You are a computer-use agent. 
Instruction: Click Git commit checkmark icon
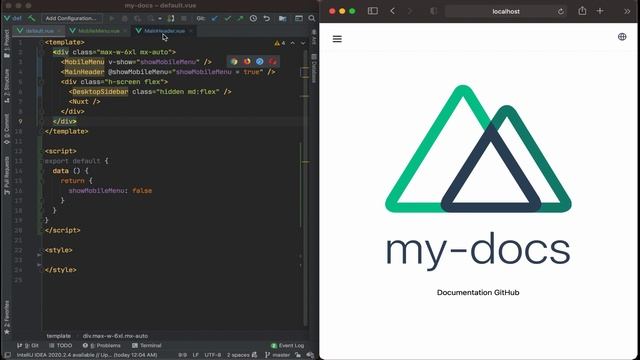[x=227, y=18]
